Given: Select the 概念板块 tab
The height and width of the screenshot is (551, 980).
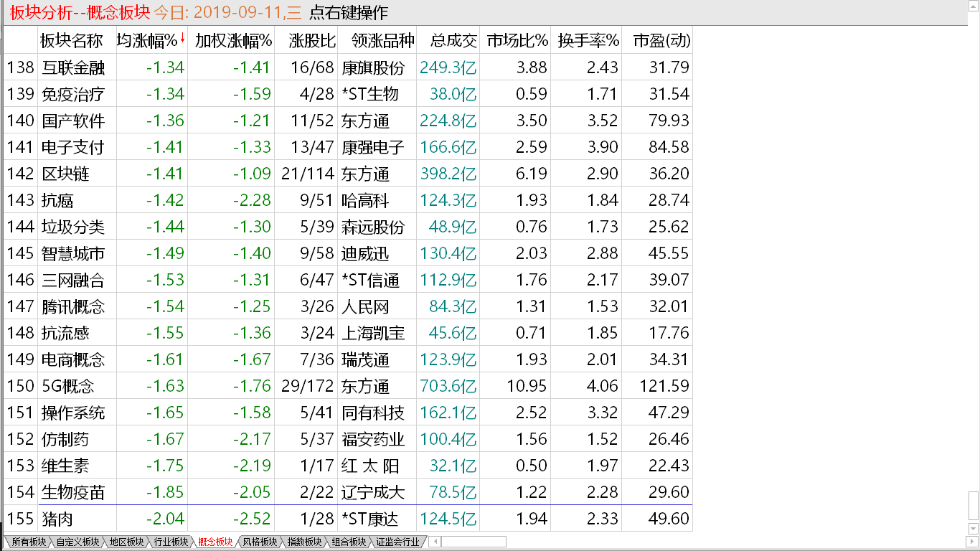Looking at the screenshot, I should (x=215, y=542).
